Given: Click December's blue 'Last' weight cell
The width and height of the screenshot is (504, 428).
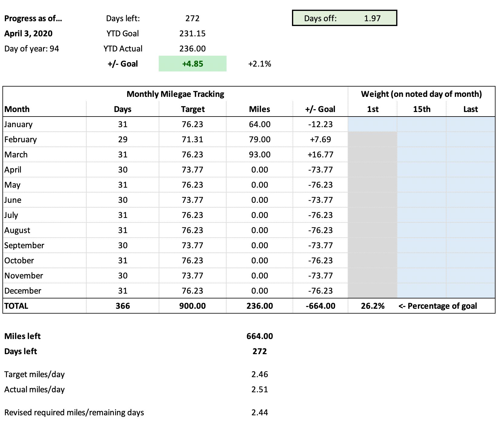Looking at the screenshot, I should pyautogui.click(x=470, y=291).
